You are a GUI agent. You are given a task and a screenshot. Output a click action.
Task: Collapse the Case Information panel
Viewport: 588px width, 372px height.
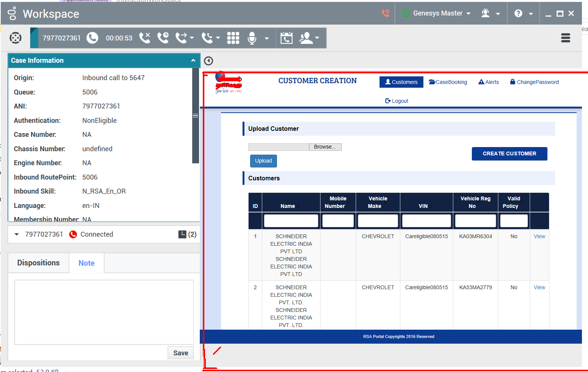click(x=193, y=60)
